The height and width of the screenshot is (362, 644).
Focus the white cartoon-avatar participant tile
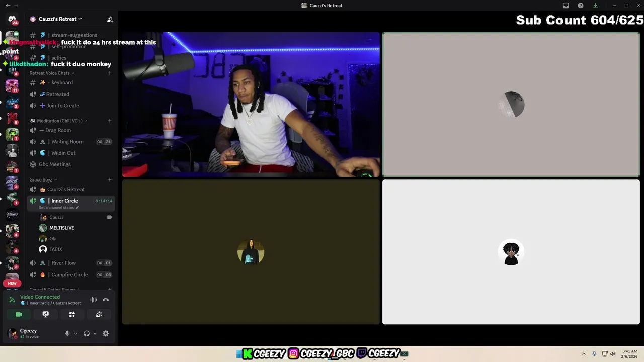(x=511, y=252)
